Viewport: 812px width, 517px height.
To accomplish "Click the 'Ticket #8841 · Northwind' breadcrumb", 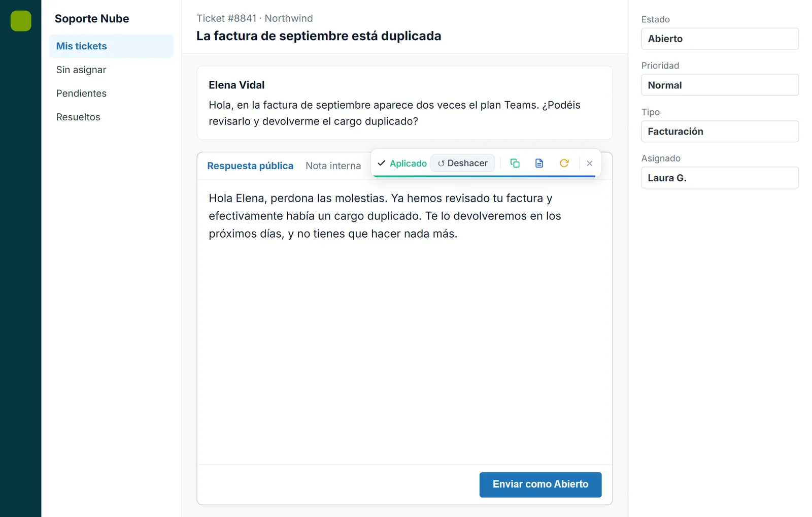I will click(x=255, y=18).
